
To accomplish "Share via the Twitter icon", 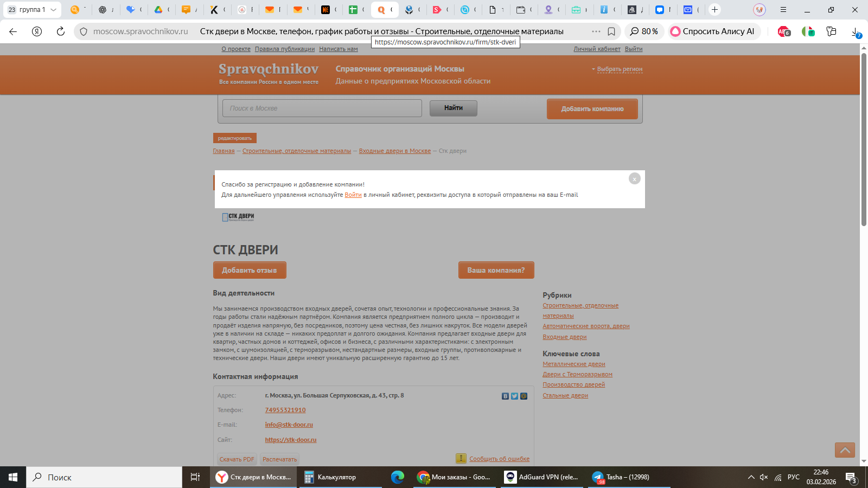I will tap(514, 396).
